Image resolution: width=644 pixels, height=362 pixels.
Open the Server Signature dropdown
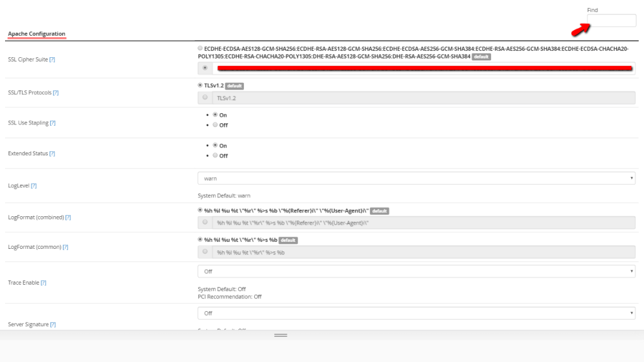coord(416,314)
